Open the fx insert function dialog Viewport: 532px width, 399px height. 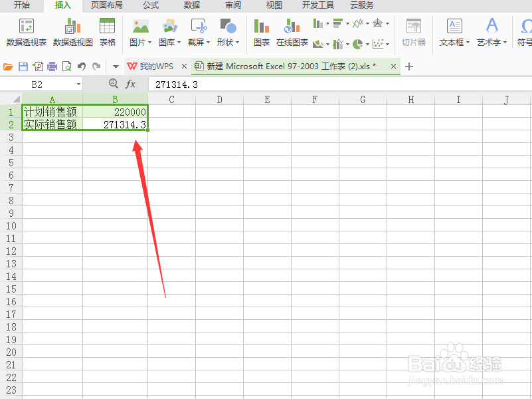[131, 84]
